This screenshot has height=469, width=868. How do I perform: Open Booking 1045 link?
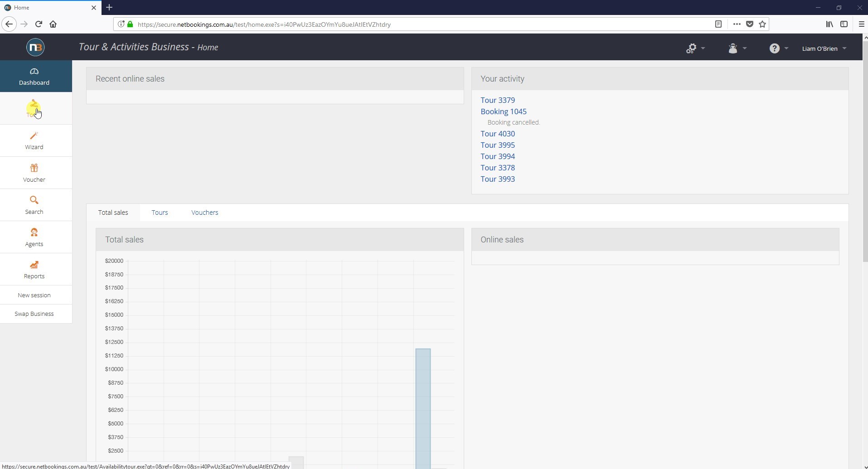point(503,111)
